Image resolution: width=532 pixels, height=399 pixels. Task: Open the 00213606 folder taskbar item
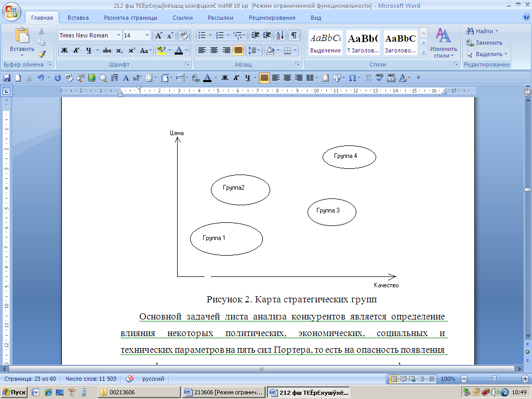139,393
